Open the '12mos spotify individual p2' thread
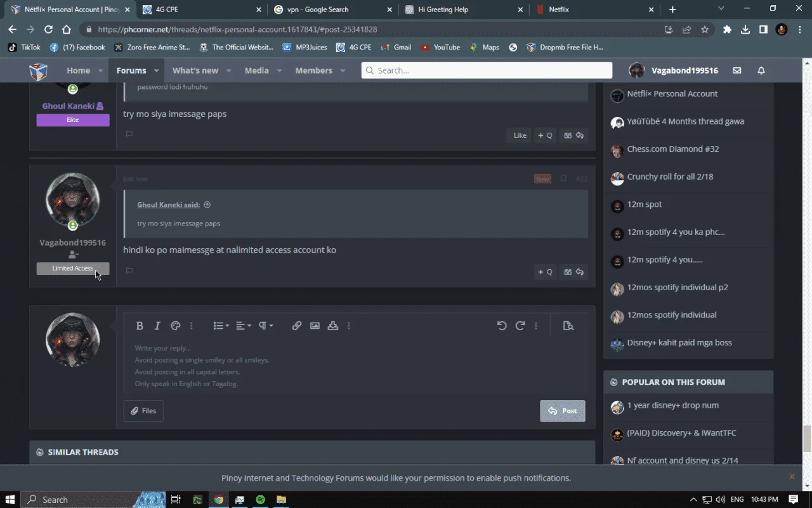This screenshot has width=812, height=508. pos(678,287)
